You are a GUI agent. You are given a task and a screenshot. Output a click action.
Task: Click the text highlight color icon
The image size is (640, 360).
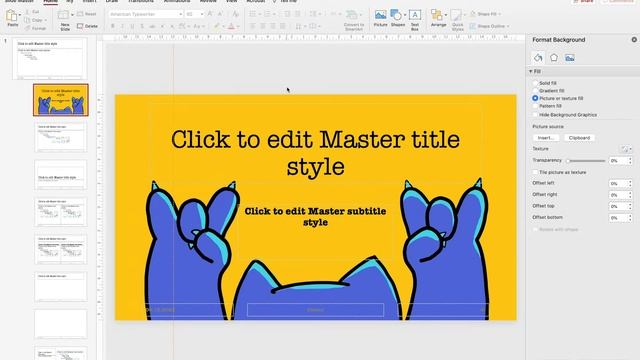point(217,26)
